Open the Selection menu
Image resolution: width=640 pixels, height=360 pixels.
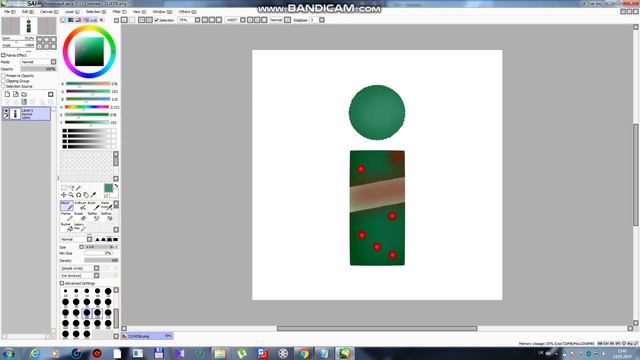coord(96,12)
